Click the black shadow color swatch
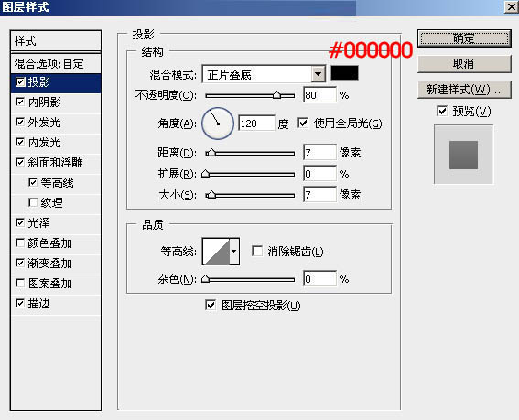Image resolution: width=519 pixels, height=420 pixels. tap(344, 73)
